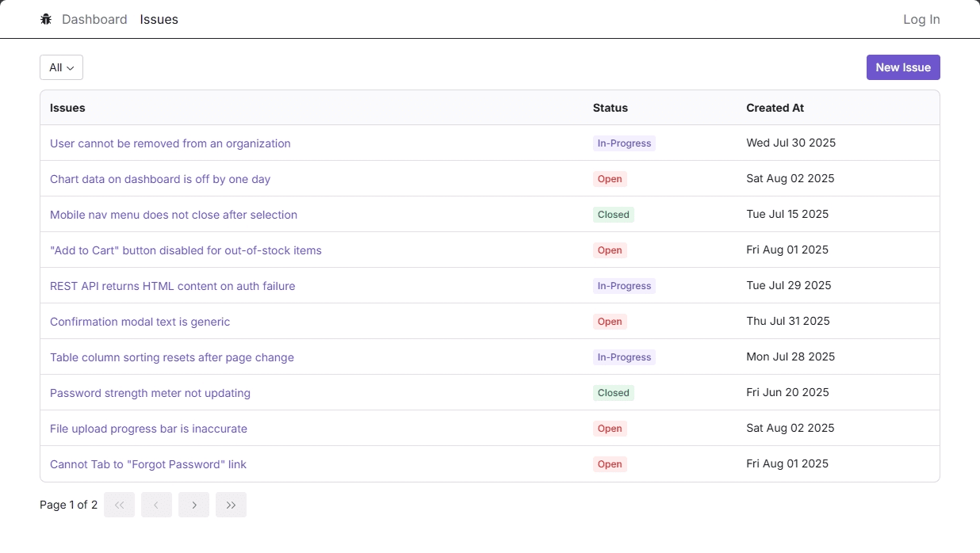The width and height of the screenshot is (980, 553).
Task: Open "REST API returns HTML content" issue
Action: coord(172,286)
